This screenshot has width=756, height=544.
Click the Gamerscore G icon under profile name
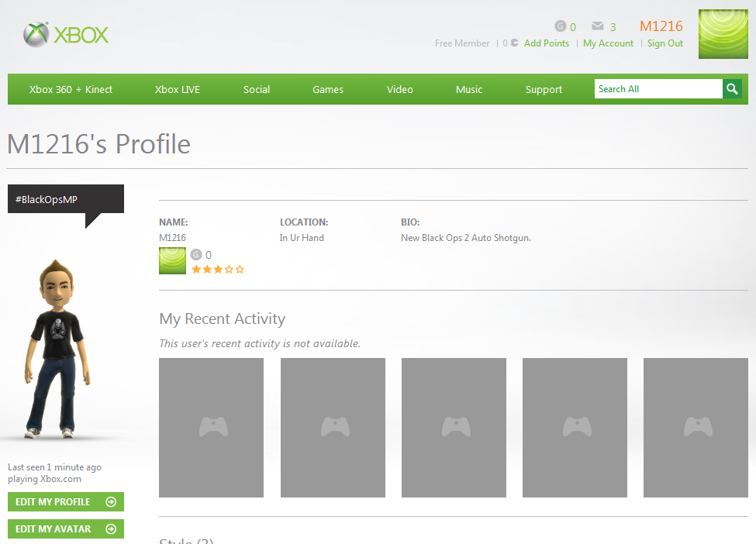click(x=195, y=254)
